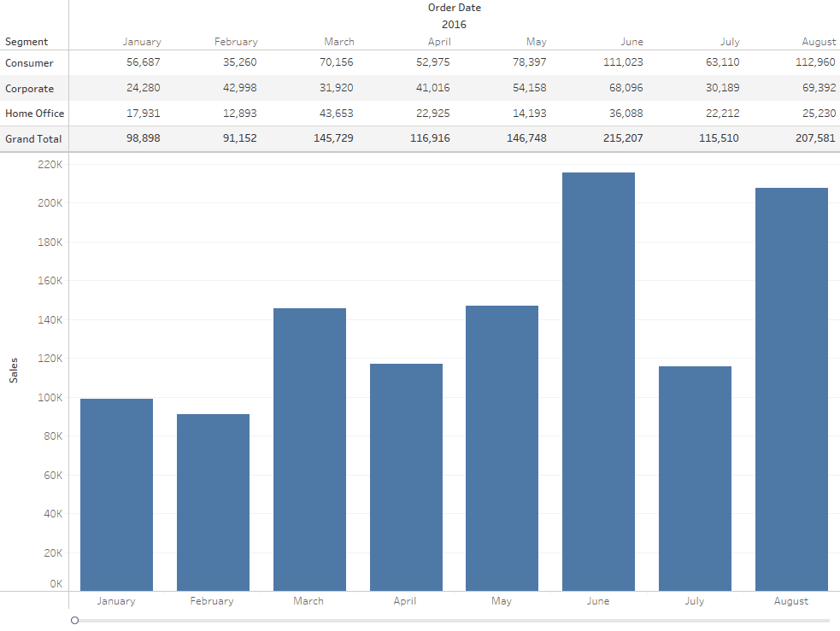Viewport: 840px width, 631px height.
Task: Select the Corporate row label
Action: 28,88
